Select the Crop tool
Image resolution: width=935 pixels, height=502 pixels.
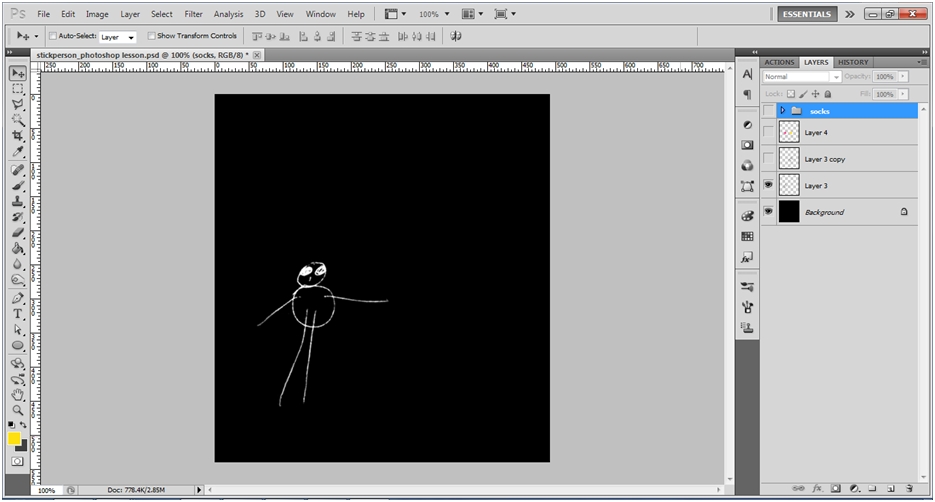click(18, 136)
